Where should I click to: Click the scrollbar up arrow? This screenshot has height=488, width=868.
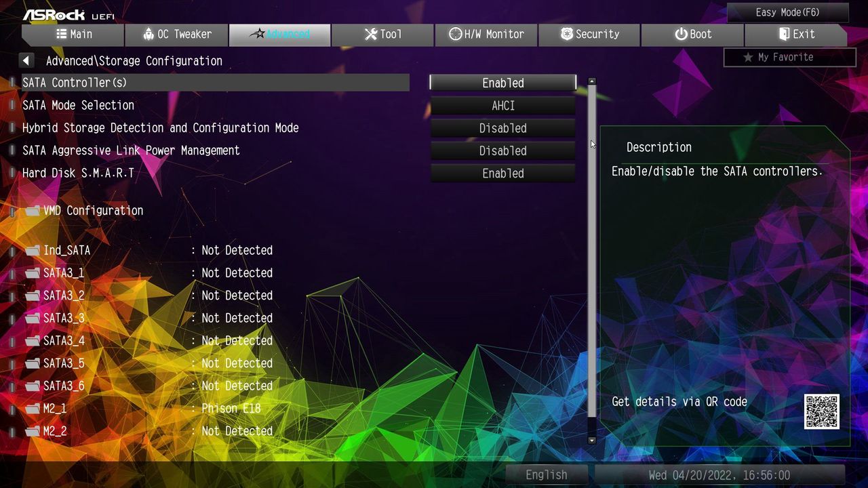point(592,81)
